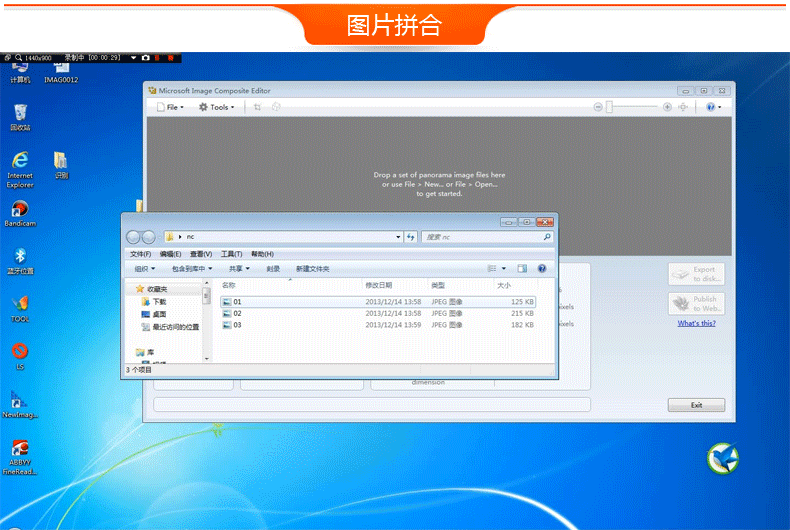Viewport: 790px width, 530px height.
Task: Click the Explorer back navigation button
Action: tap(134, 237)
